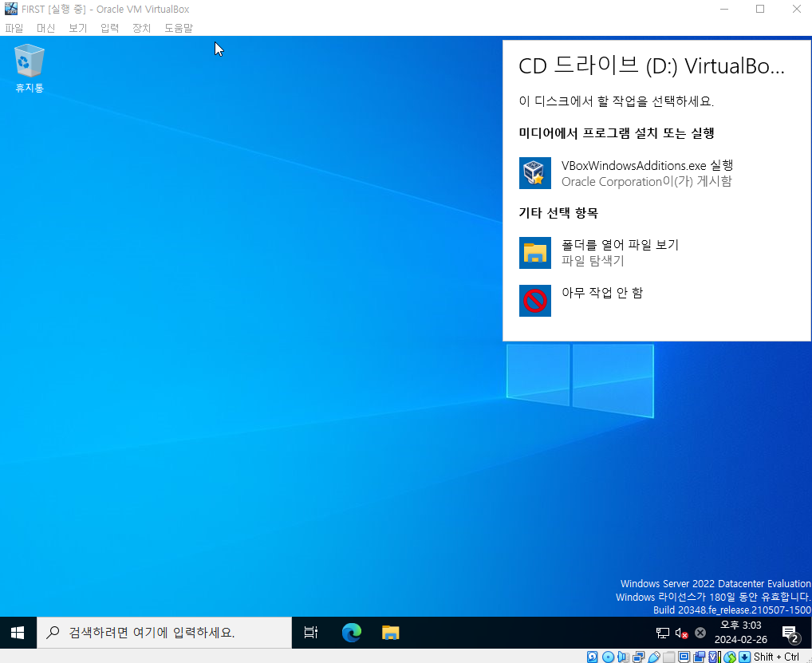Choose 아무 작업 안 함 option
Viewport: 812px width, 663px height.
click(656, 300)
